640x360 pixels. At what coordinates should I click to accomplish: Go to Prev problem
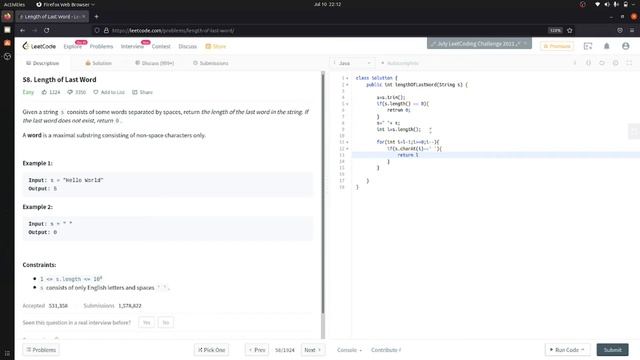tap(257, 350)
